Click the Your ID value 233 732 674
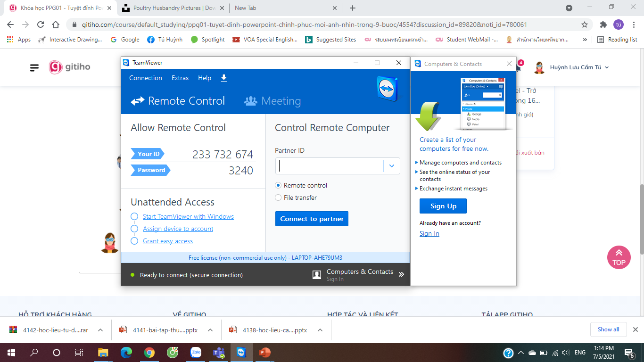 pos(223,155)
